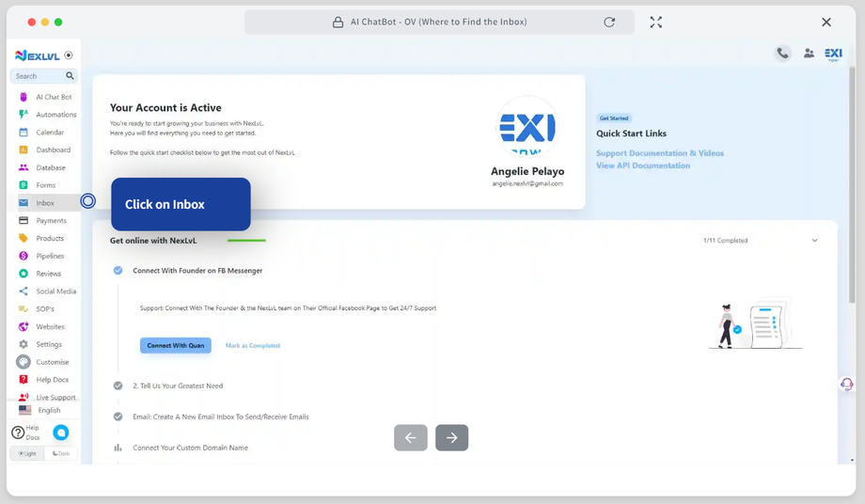865x504 pixels.
Task: Go to next step with right arrow button
Action: click(x=452, y=438)
